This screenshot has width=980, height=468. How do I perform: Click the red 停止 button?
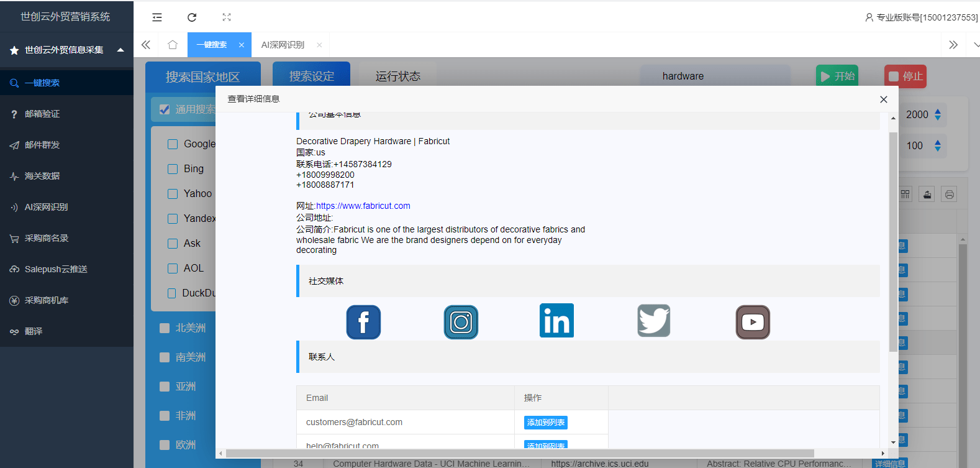pos(905,76)
